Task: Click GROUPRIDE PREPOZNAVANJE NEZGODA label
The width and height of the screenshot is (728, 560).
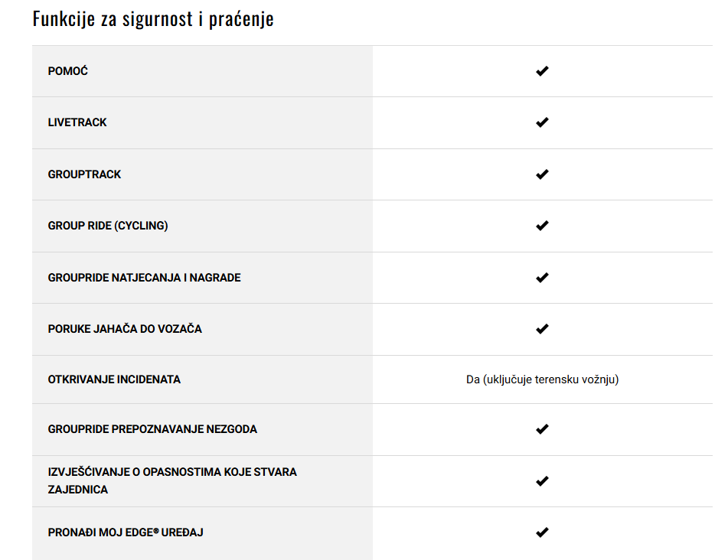Action: tap(152, 429)
